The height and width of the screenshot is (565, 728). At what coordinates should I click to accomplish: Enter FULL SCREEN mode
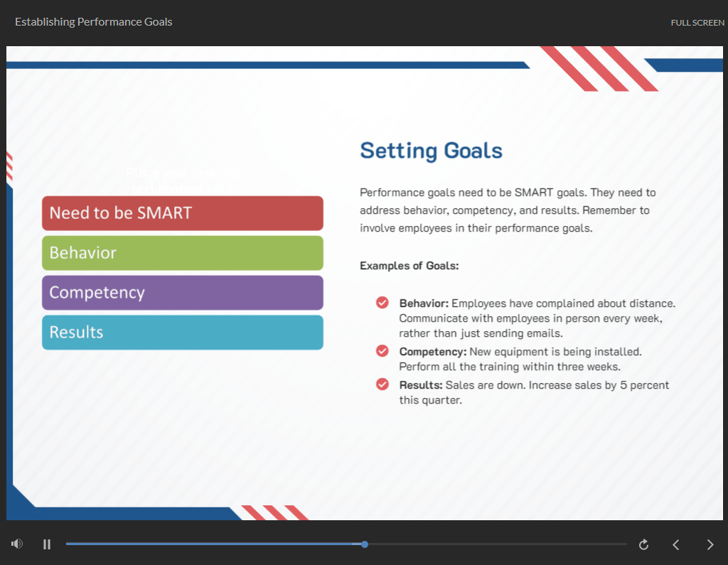tap(697, 23)
